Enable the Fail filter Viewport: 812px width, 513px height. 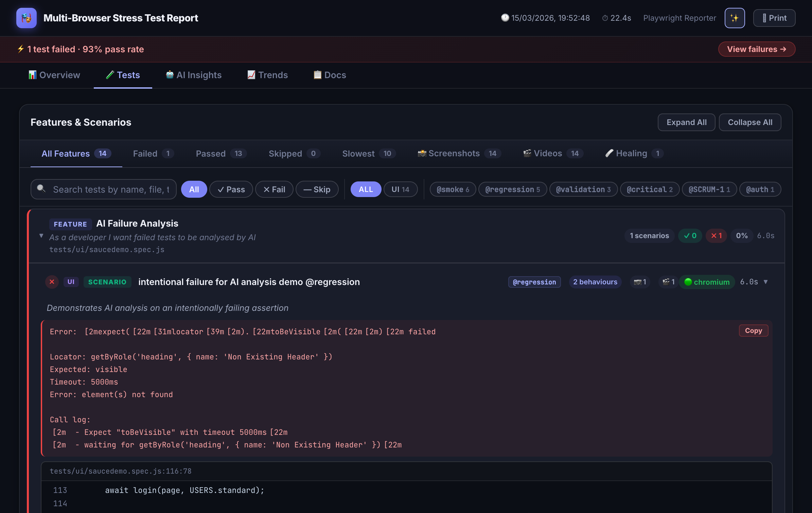coord(274,189)
